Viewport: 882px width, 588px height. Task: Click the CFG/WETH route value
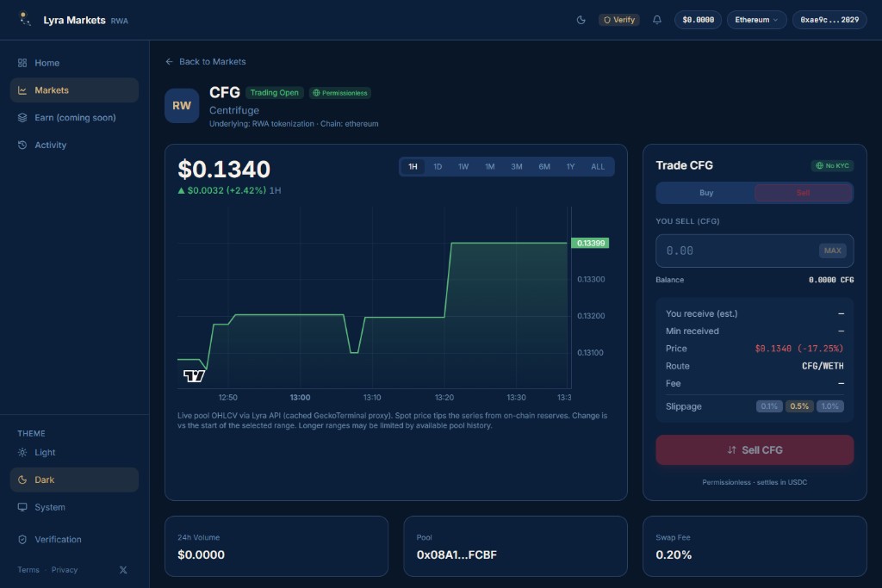tap(823, 366)
